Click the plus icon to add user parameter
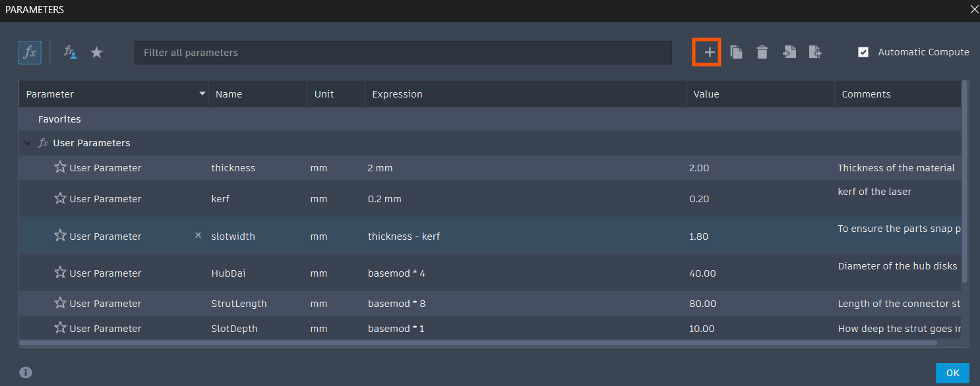 pos(709,53)
